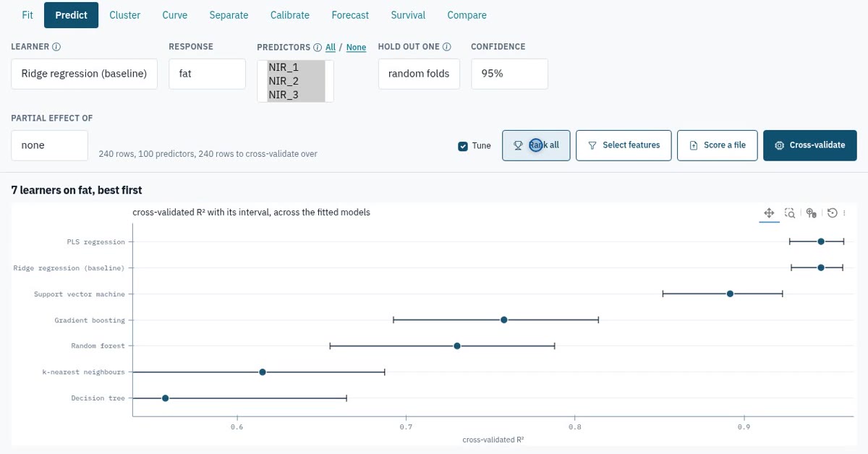Image resolution: width=868 pixels, height=454 pixels.
Task: Open the Forecast tab
Action: pos(350,15)
